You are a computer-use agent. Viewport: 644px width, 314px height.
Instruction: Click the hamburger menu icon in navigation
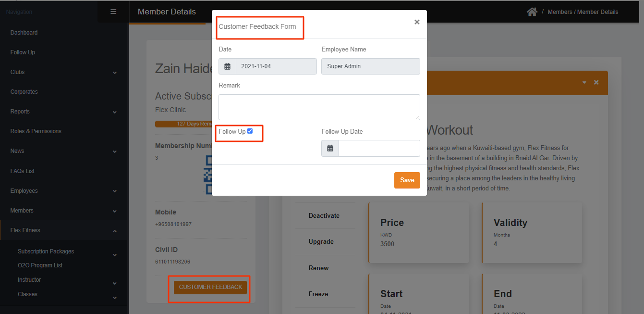(113, 12)
